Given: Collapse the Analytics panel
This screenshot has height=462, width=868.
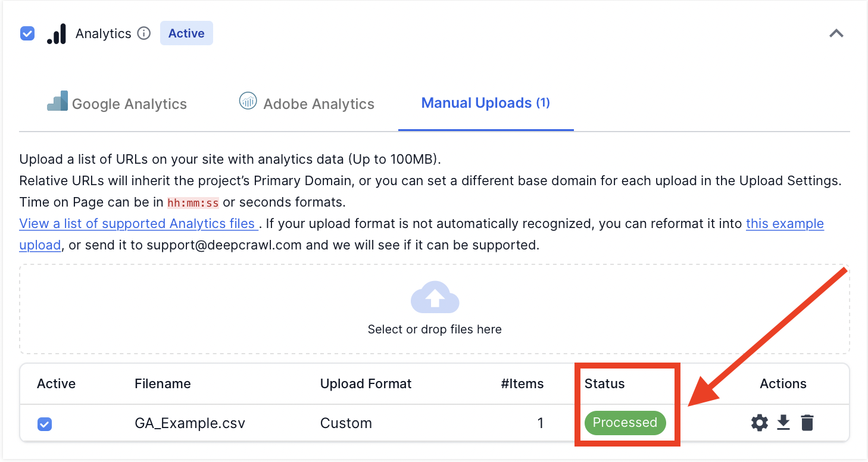Looking at the screenshot, I should [x=836, y=33].
